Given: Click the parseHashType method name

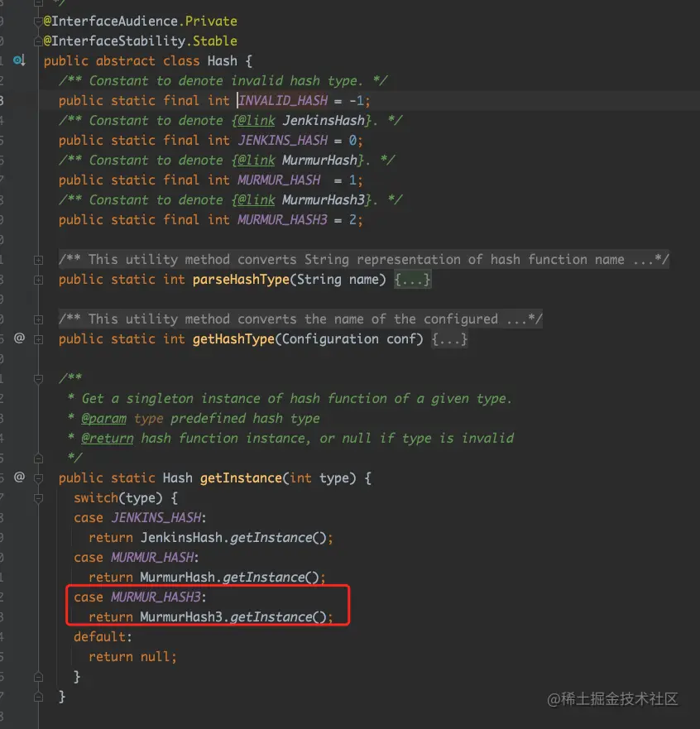Looking at the screenshot, I should 242,280.
